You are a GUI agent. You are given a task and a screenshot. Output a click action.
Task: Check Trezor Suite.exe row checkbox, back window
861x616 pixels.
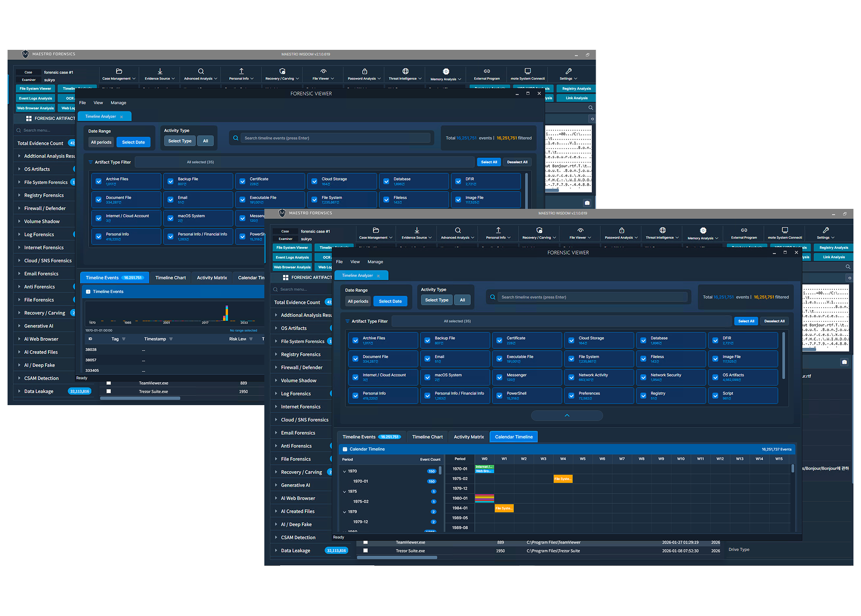109,391
